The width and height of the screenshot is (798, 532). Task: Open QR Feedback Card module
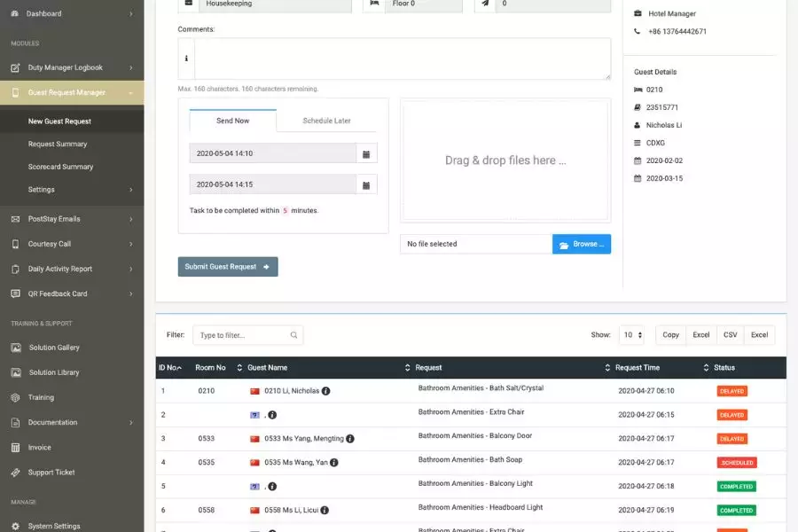pyautogui.click(x=58, y=293)
